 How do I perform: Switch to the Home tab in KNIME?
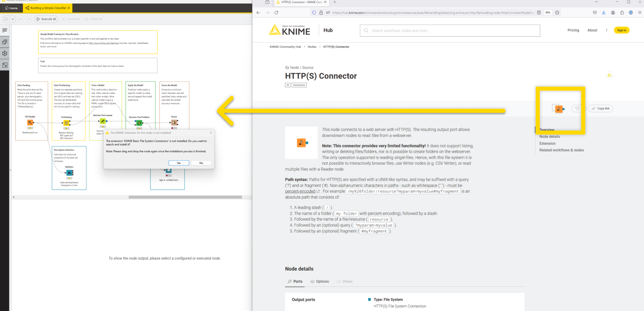11,8
